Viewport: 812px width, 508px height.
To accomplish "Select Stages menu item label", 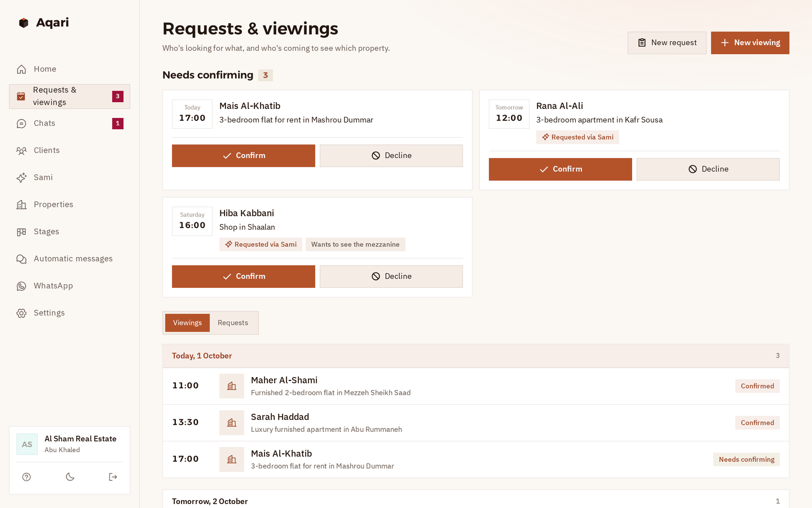I will click(46, 232).
